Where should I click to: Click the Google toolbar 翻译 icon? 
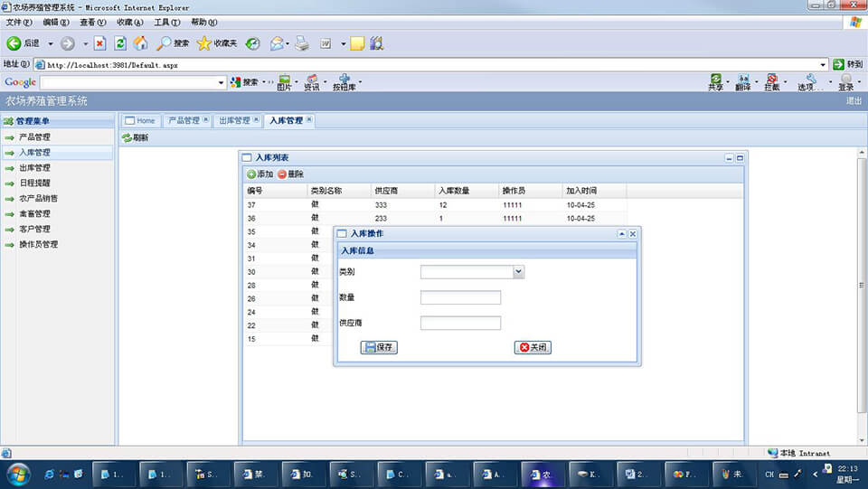pos(743,82)
